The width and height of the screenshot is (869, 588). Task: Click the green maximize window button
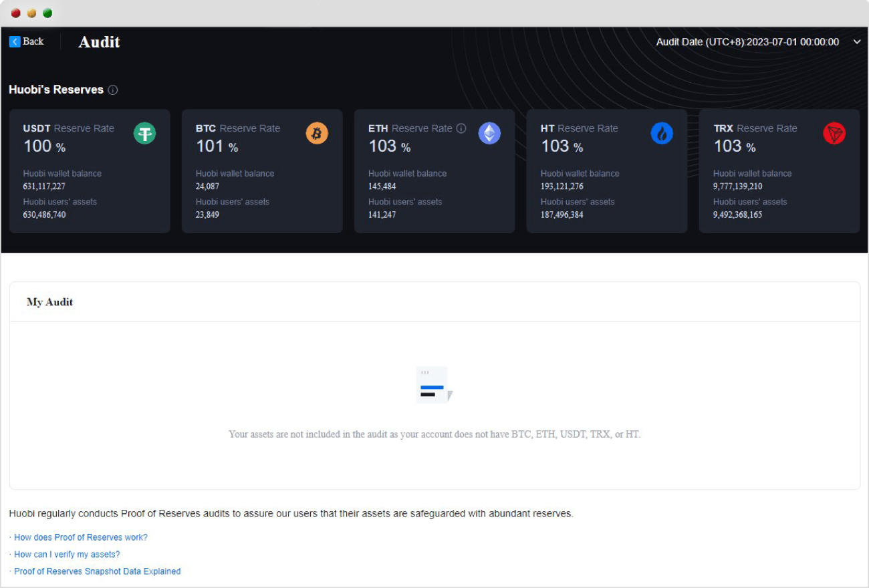(x=47, y=13)
